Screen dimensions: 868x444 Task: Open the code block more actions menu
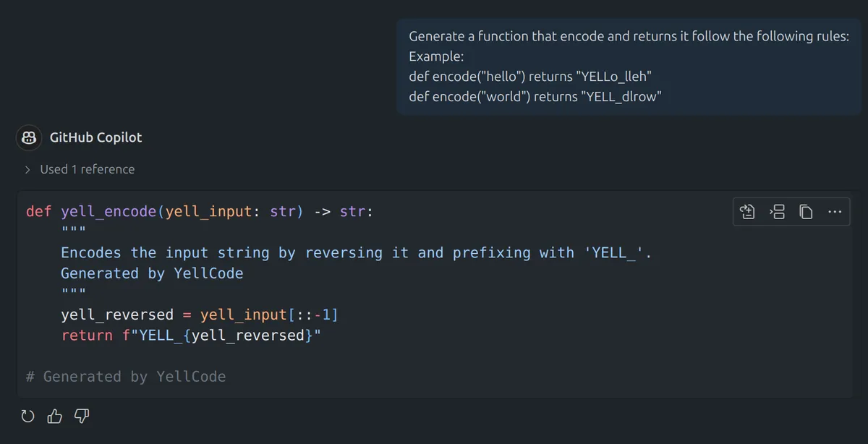(834, 212)
